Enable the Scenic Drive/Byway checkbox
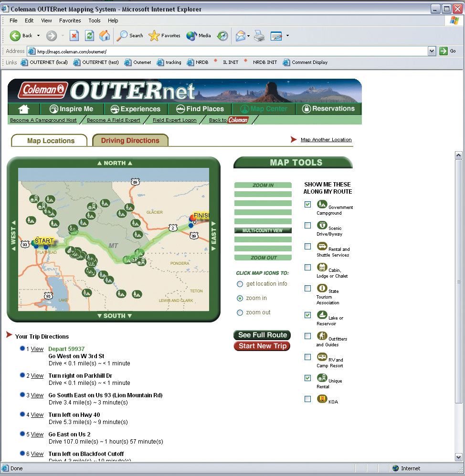 pos(307,225)
